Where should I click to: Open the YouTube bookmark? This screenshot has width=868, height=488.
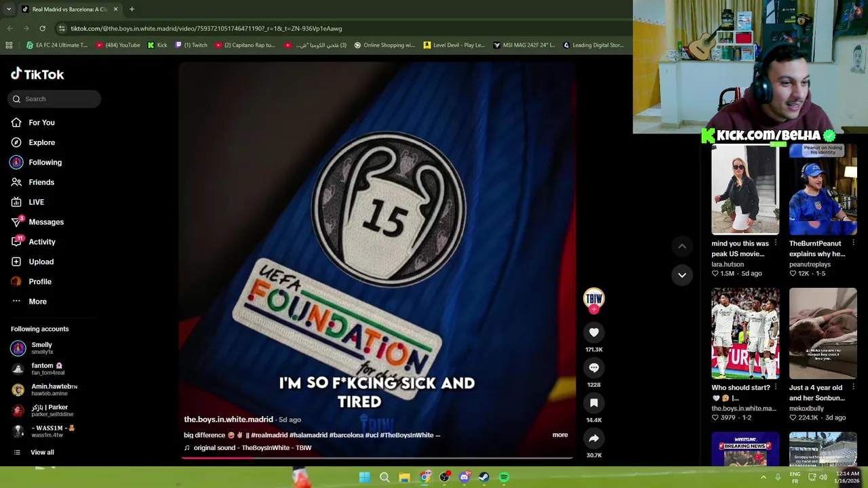tap(118, 45)
